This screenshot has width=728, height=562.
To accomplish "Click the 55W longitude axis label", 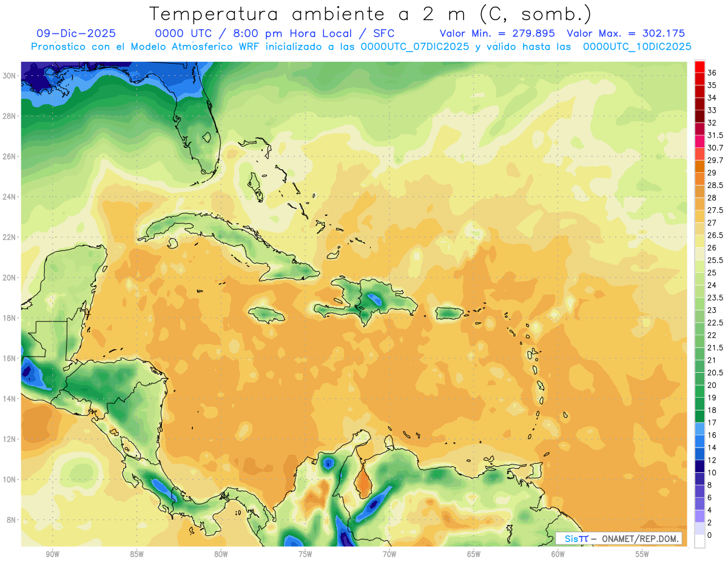I will (x=642, y=554).
